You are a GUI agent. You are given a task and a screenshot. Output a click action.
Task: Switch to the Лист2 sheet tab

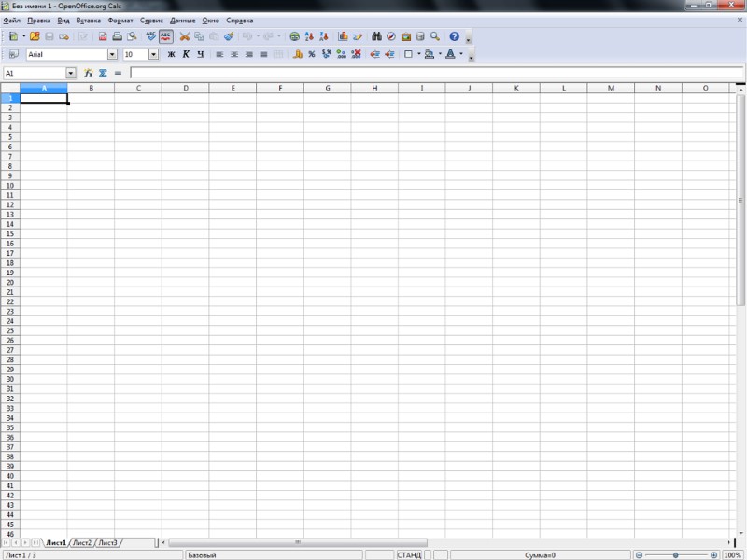coord(82,542)
